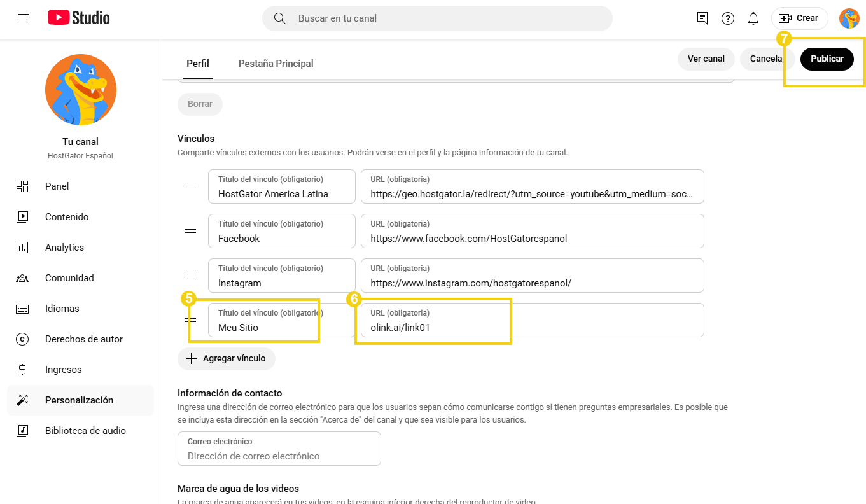
Task: Open Derechos de autor section
Action: click(83, 339)
